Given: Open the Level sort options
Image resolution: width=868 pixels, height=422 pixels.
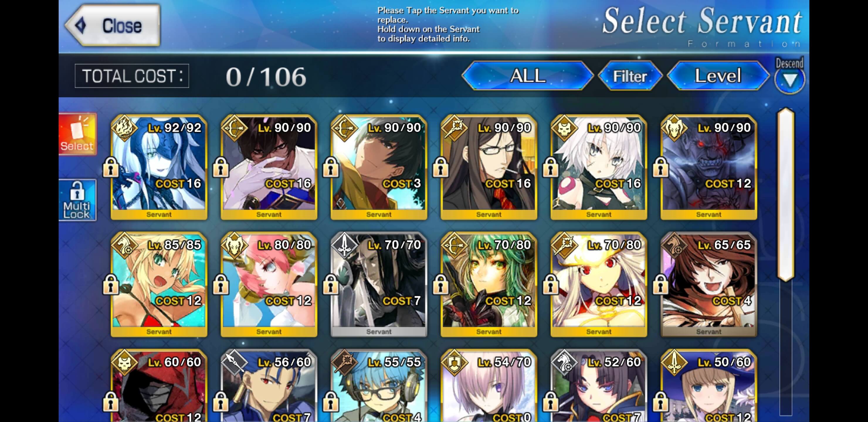Looking at the screenshot, I should pos(718,76).
